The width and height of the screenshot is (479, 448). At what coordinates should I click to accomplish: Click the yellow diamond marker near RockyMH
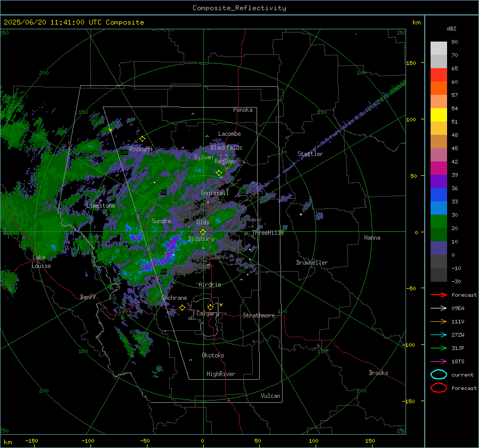pos(142,139)
